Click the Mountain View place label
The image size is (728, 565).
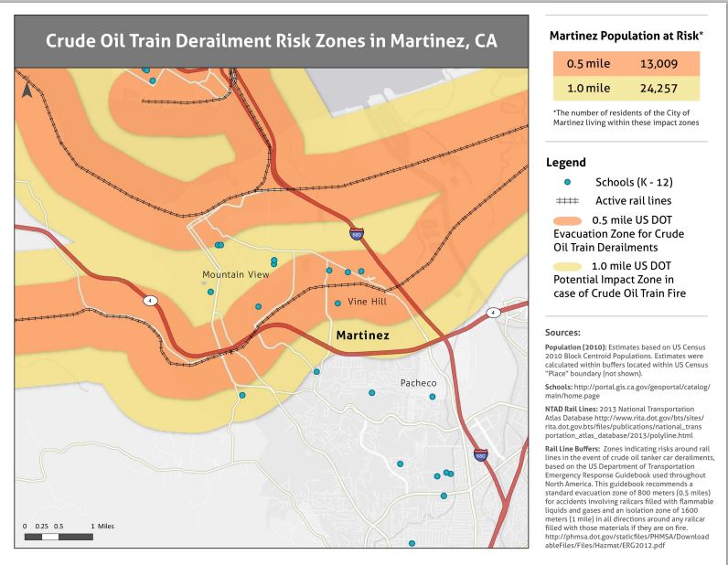[x=235, y=274]
